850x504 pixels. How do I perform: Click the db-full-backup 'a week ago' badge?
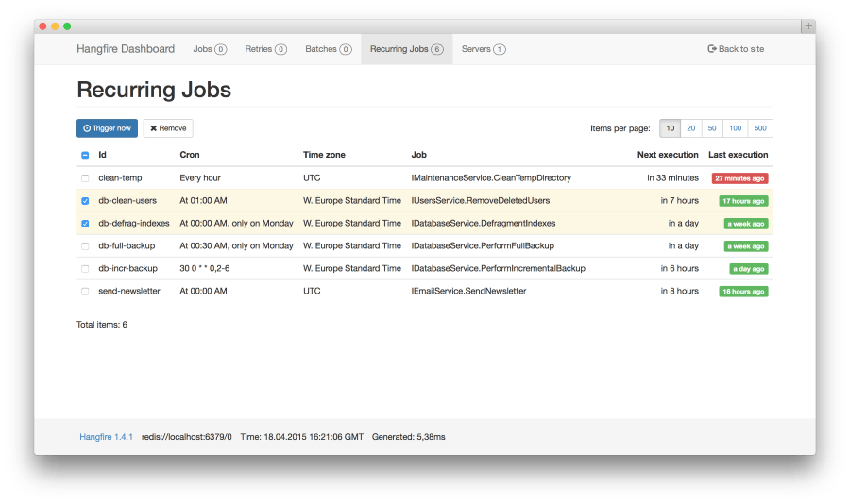point(746,246)
